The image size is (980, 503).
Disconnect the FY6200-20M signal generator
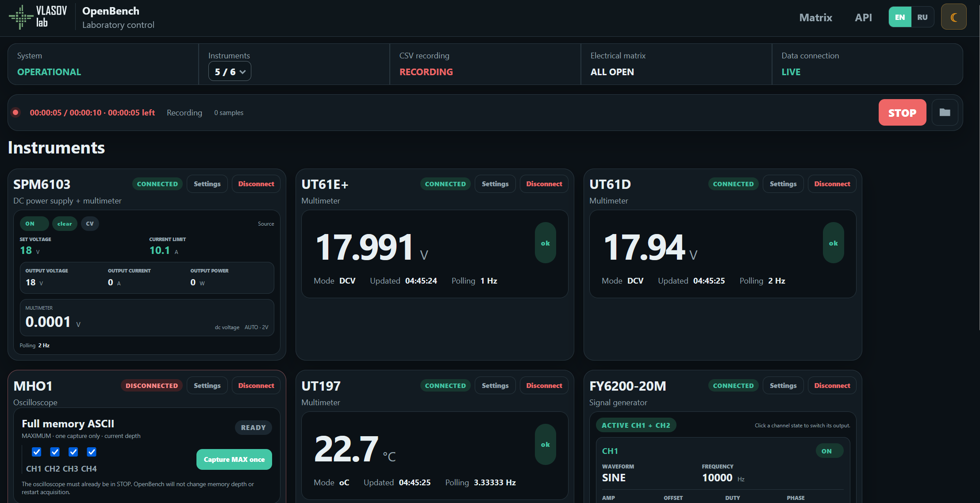coord(832,385)
